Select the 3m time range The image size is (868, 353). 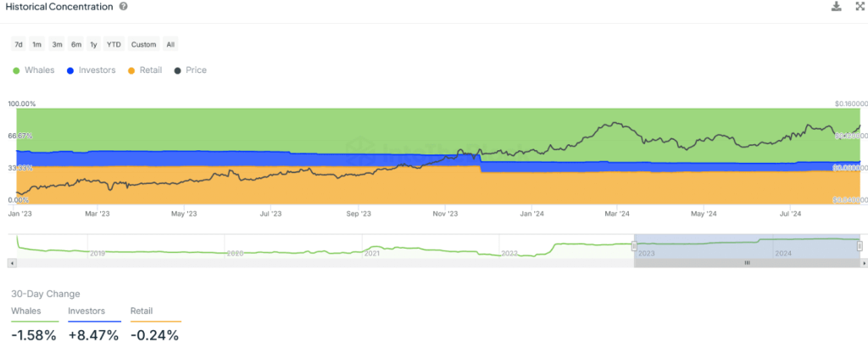(x=57, y=44)
